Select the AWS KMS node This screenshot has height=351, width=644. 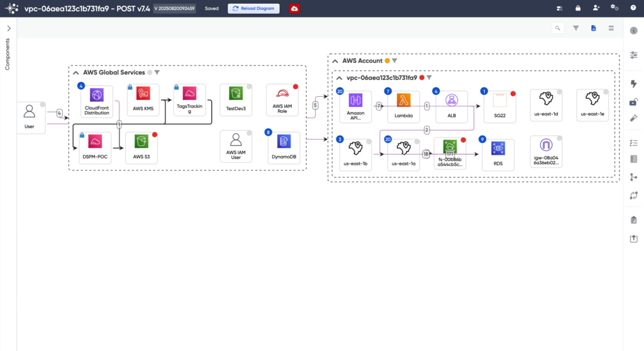pyautogui.click(x=143, y=100)
